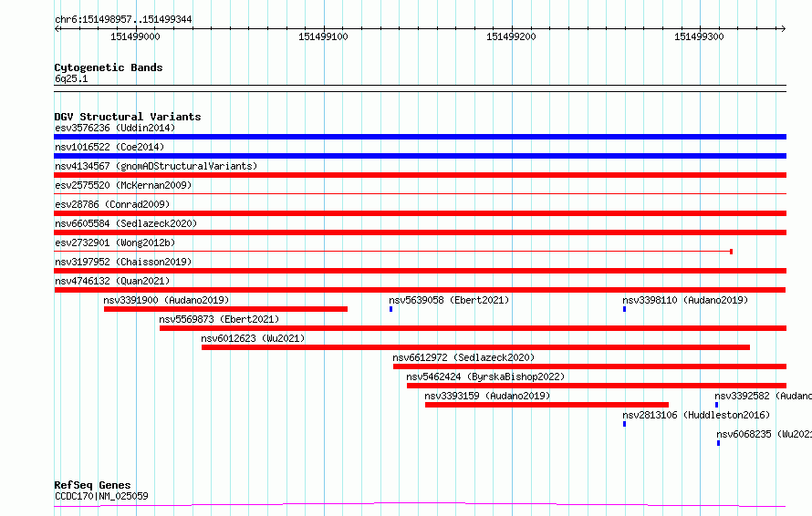812x516 pixels.
Task: Click the blue marker under nsv2813106 (Huddleston2016)
Action: pyautogui.click(x=625, y=424)
